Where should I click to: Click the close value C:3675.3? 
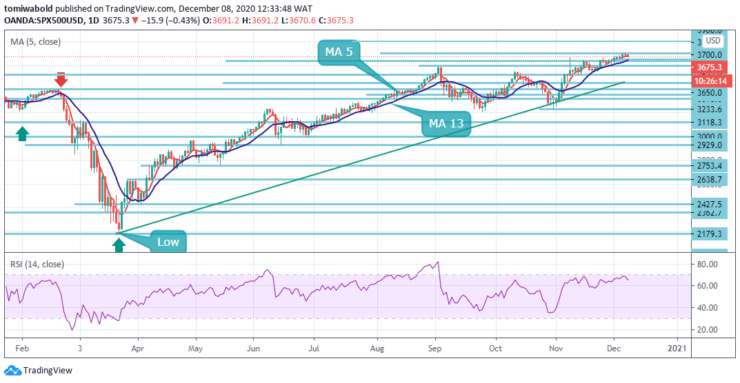click(336, 21)
